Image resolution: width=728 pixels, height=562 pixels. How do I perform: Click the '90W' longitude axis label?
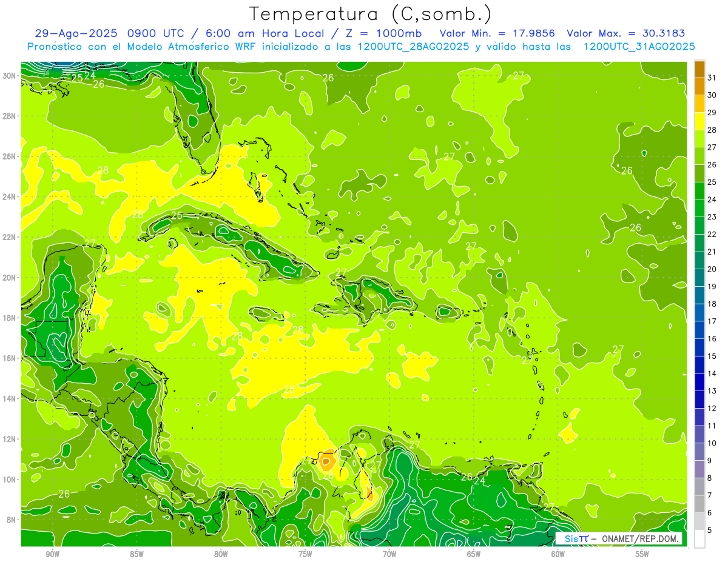[52, 554]
